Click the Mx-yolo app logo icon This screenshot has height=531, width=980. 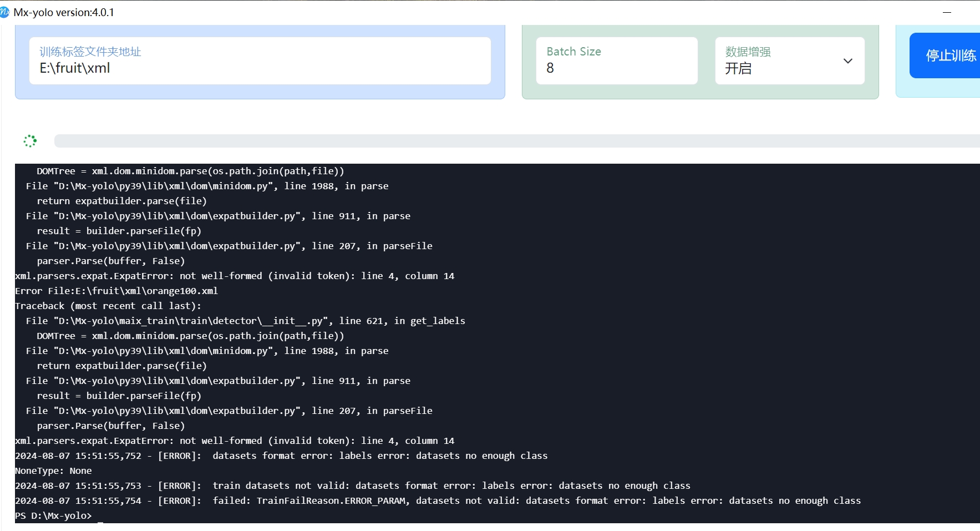coord(4,12)
